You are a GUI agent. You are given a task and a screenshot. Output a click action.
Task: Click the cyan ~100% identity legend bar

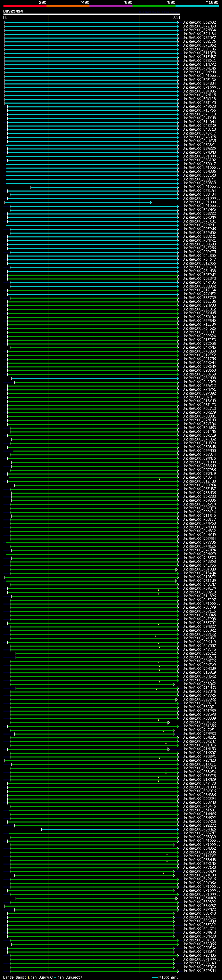(x=197, y=6)
